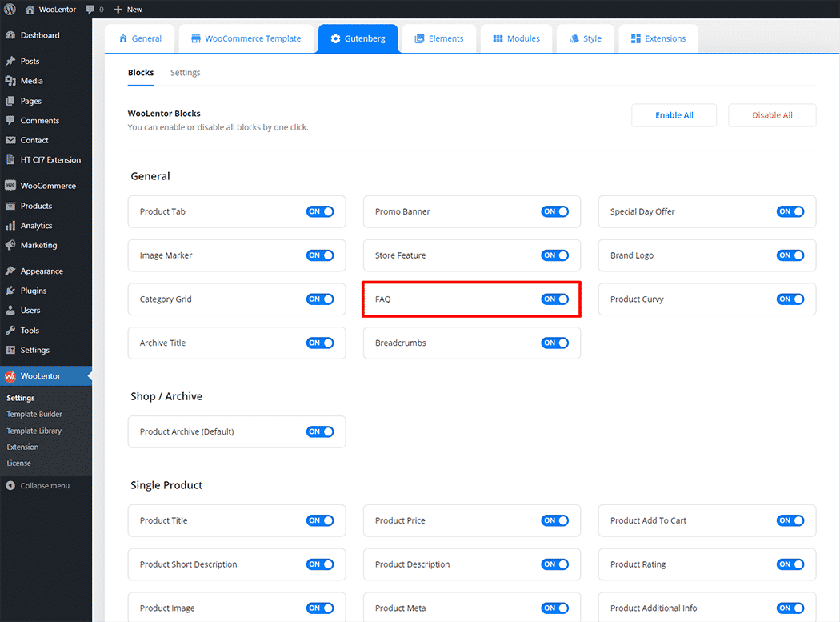Screen dimensions: 840x622
Task: Click the WooLentor logo icon in sidebar
Action: coord(10,376)
